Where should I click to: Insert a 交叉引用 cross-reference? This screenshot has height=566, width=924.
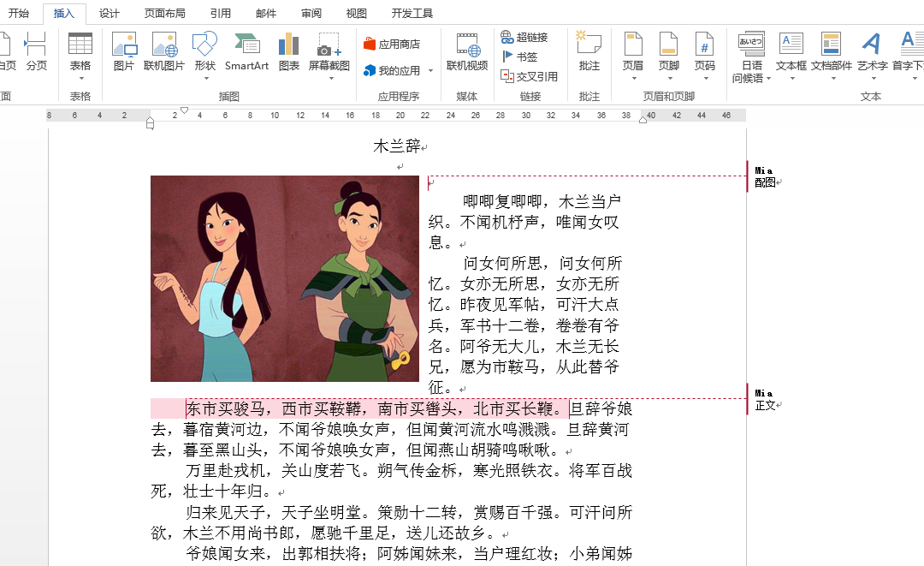(530, 76)
